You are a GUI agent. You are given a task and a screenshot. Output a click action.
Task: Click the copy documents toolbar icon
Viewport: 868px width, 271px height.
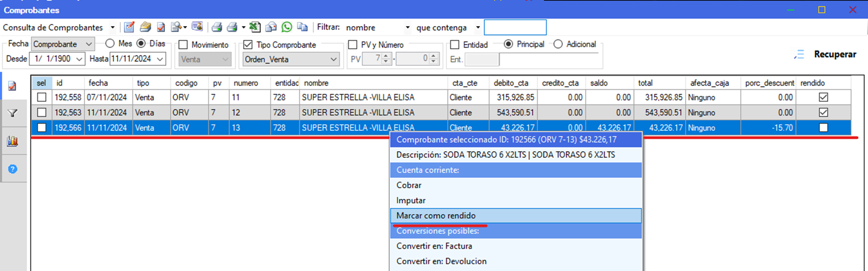tap(302, 27)
